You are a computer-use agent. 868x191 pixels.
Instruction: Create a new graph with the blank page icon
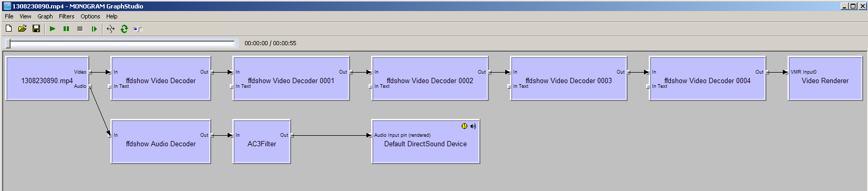point(8,28)
